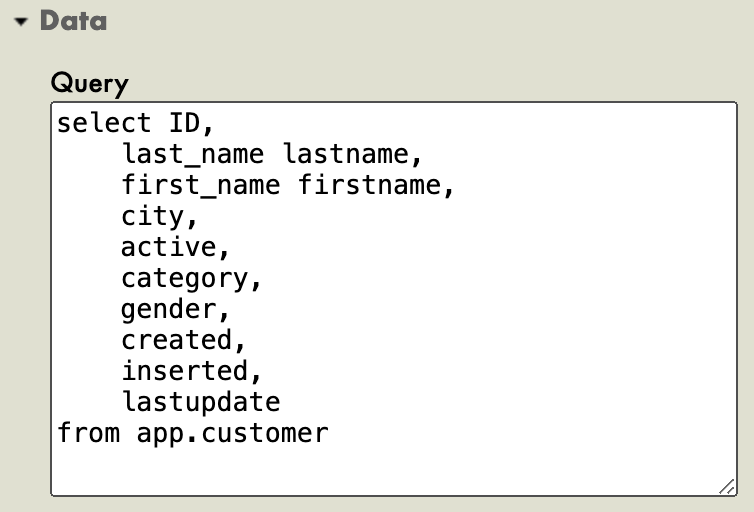754x512 pixels.
Task: Click the lastupdate column in query
Action: [201, 402]
